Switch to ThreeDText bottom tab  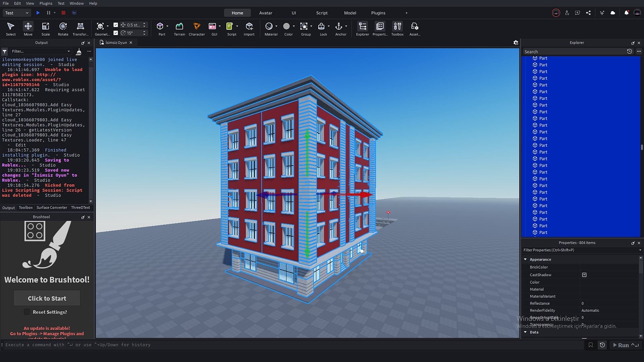[x=80, y=208]
